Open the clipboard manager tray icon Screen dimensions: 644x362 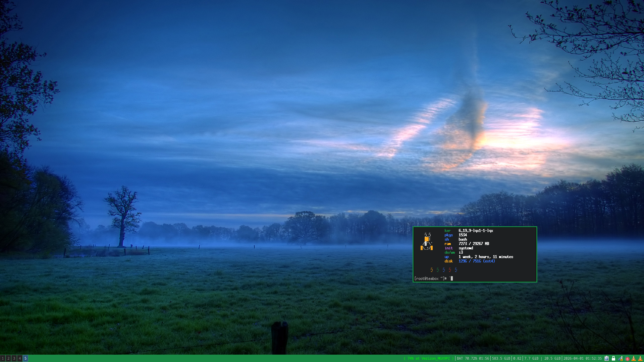click(x=606, y=358)
